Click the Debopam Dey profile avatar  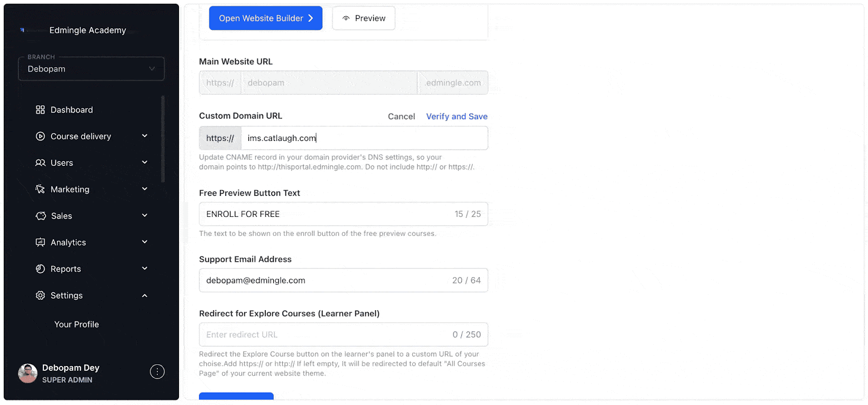coord(28,374)
